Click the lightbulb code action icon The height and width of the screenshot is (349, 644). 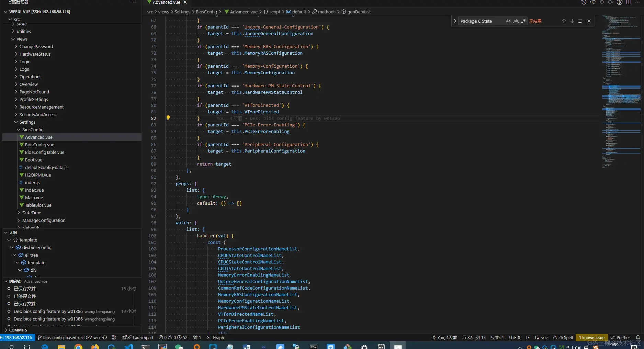coord(168,118)
